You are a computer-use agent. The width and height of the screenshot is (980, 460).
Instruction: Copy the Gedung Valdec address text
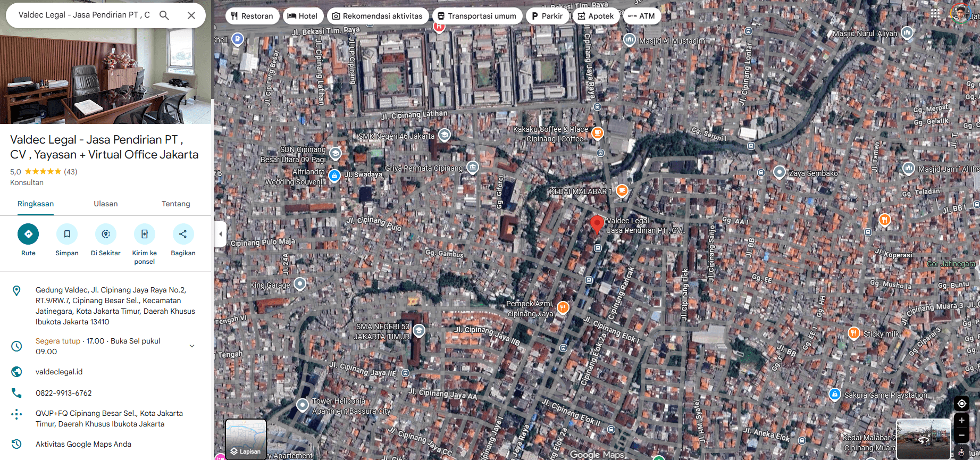tap(115, 306)
